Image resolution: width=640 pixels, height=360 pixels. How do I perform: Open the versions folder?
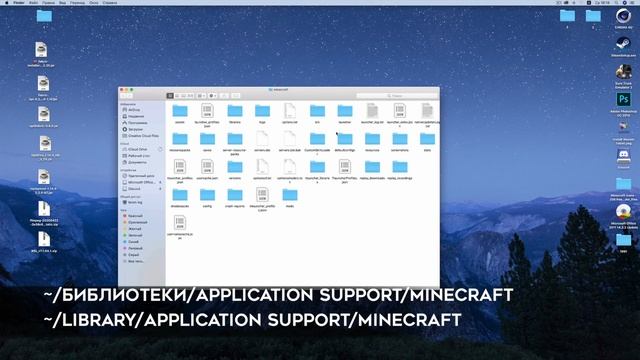tap(235, 167)
